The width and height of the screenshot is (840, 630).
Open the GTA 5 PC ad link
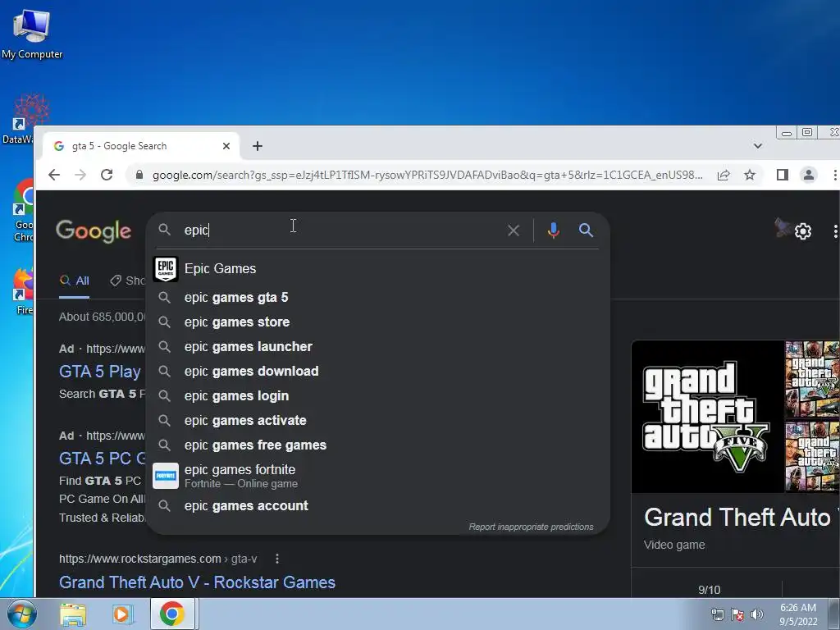(102, 459)
